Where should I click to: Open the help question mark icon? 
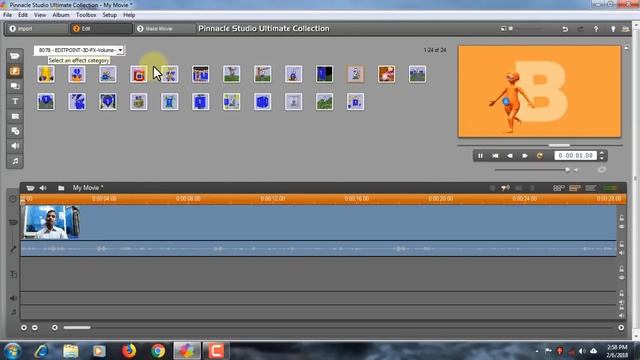(x=596, y=29)
